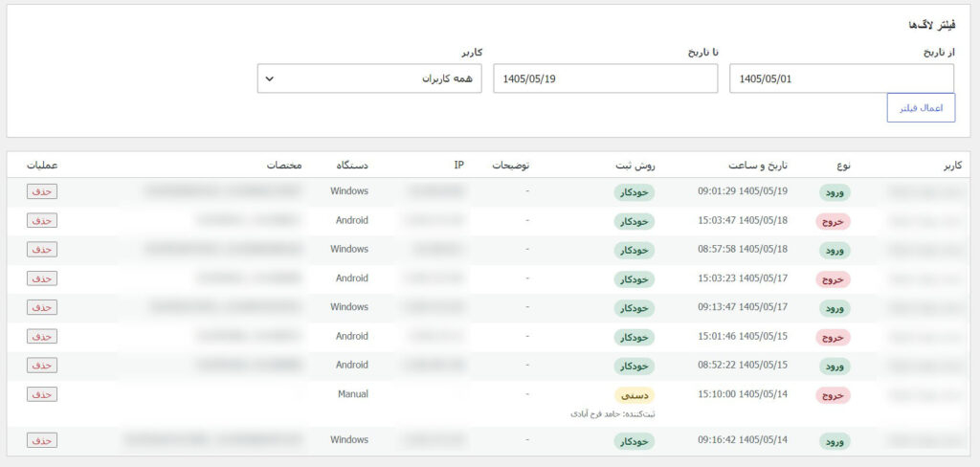Image resolution: width=980 pixels, height=467 pixels.
Task: Click خروج badge in 15:03:23 1405/05/17 row
Action: [x=834, y=279]
